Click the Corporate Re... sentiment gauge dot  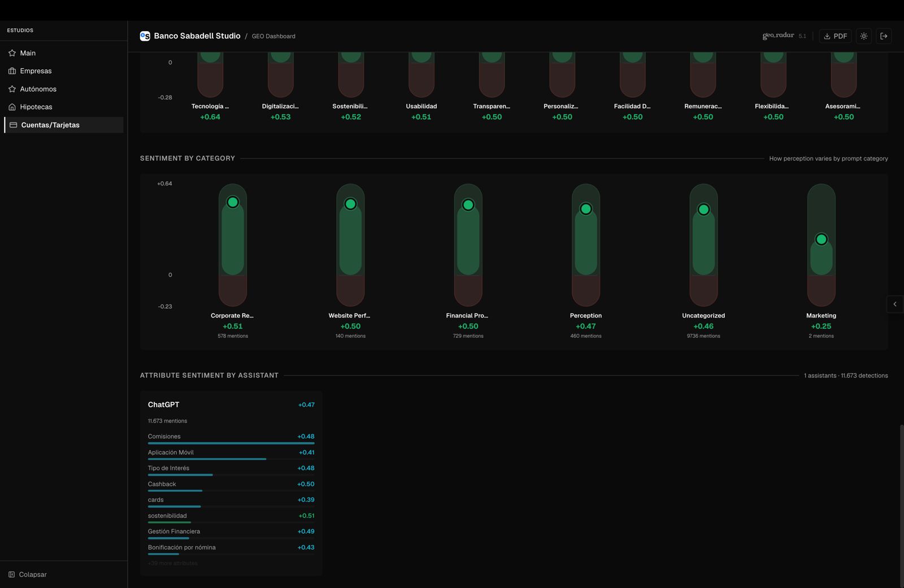pos(233,202)
